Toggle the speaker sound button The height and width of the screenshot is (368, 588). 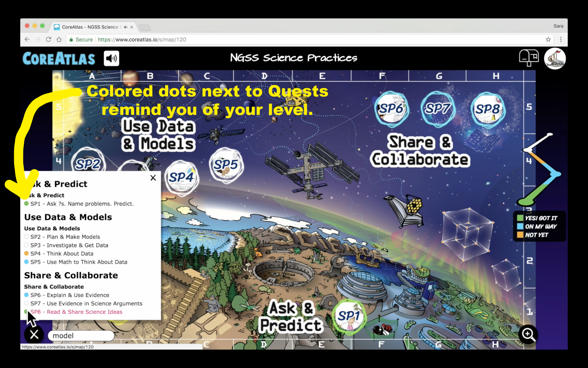(x=111, y=58)
